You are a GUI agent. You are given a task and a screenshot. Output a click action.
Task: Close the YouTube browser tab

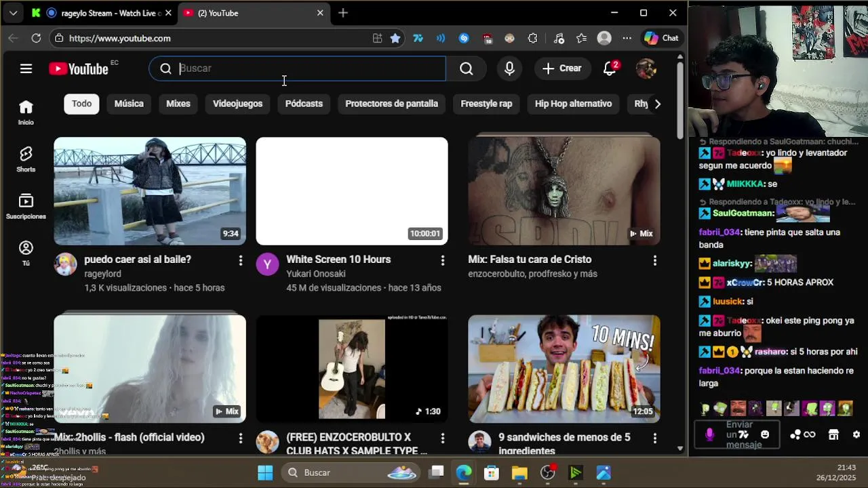[320, 13]
